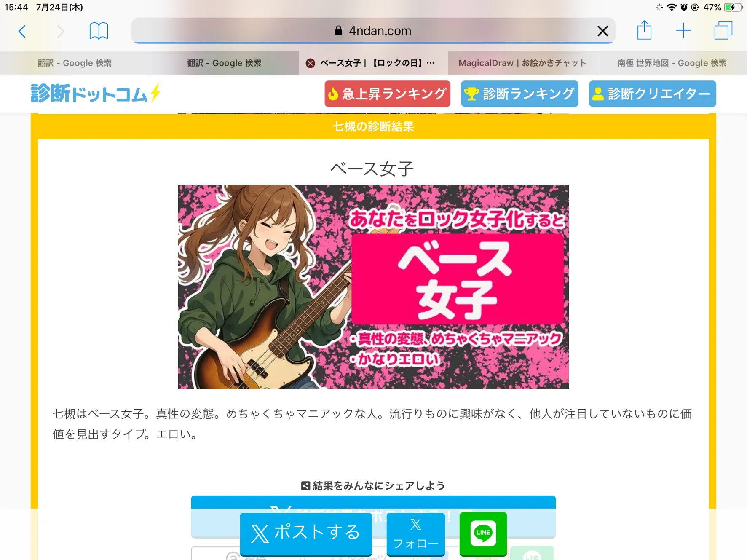This screenshot has width=747, height=560.
Task: Share result via green LINE button
Action: pos(483,533)
